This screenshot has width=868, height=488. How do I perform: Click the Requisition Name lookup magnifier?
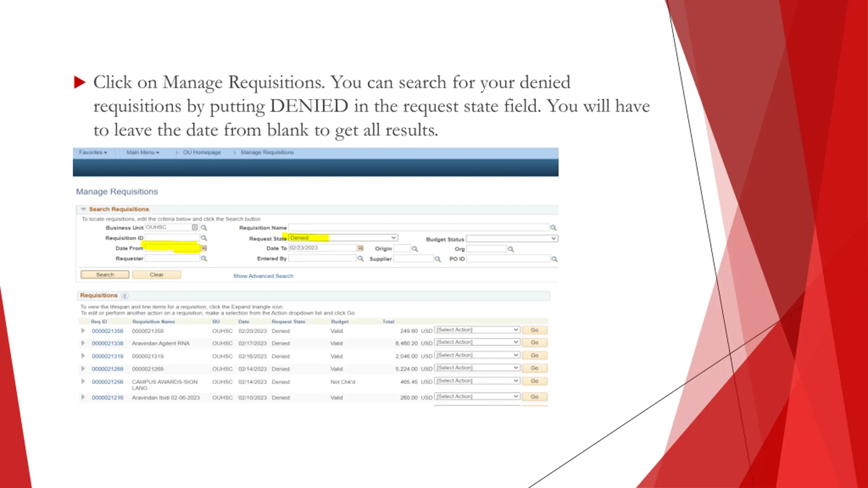553,228
